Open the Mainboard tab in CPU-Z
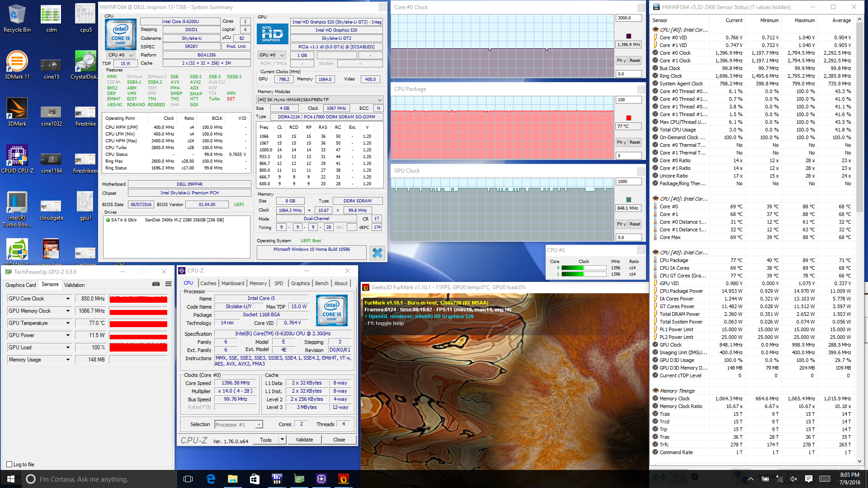 (233, 283)
